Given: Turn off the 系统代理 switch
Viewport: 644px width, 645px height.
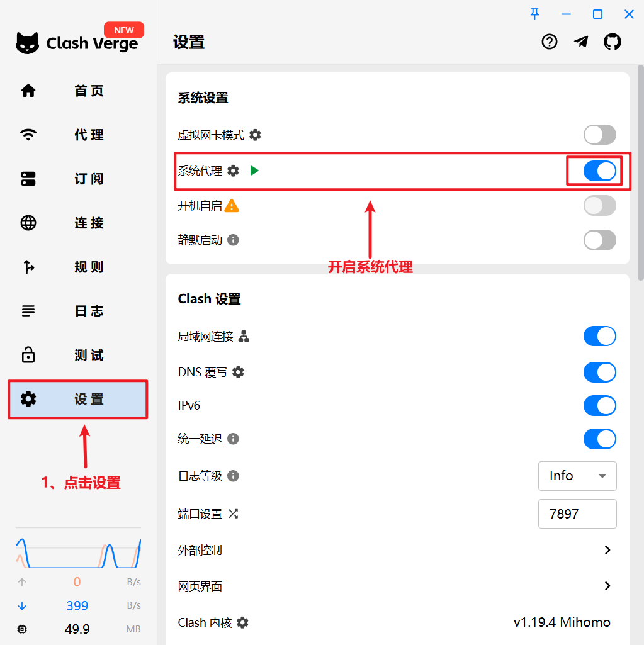Looking at the screenshot, I should pyautogui.click(x=599, y=171).
